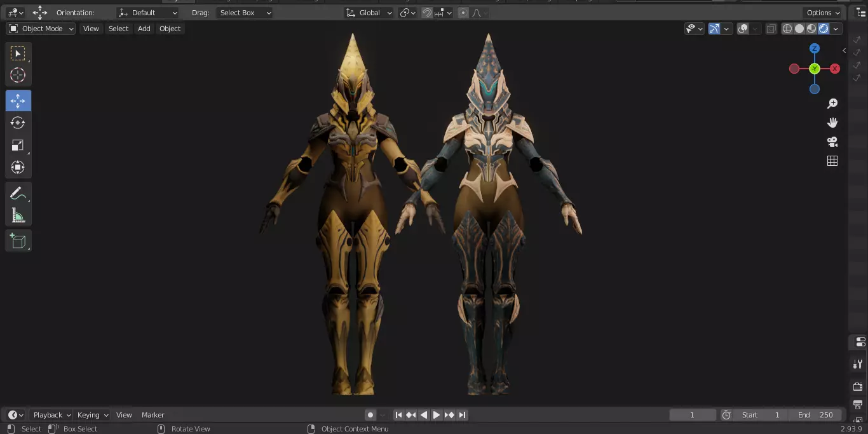Open the Drag Select Box dropdown
Image resolution: width=868 pixels, height=434 pixels.
pyautogui.click(x=245, y=13)
